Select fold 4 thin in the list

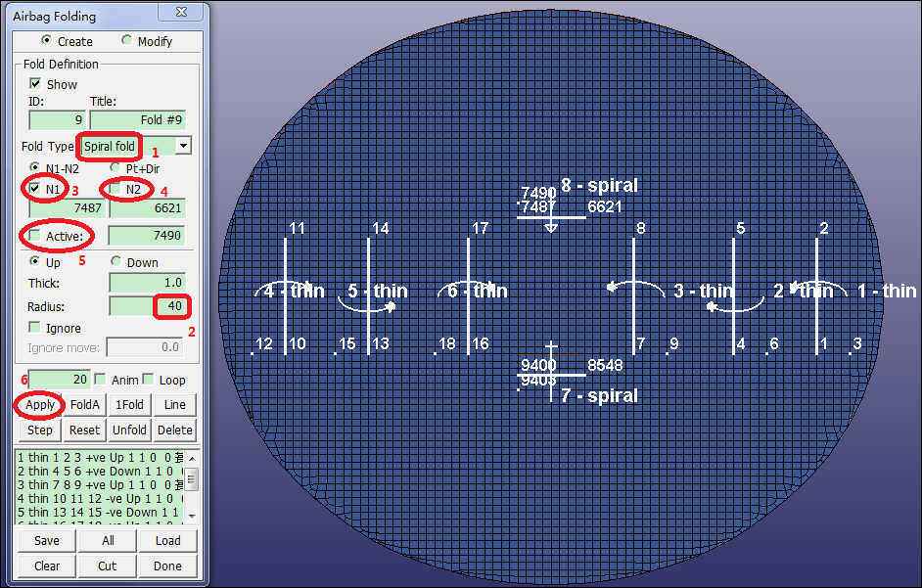[98, 498]
